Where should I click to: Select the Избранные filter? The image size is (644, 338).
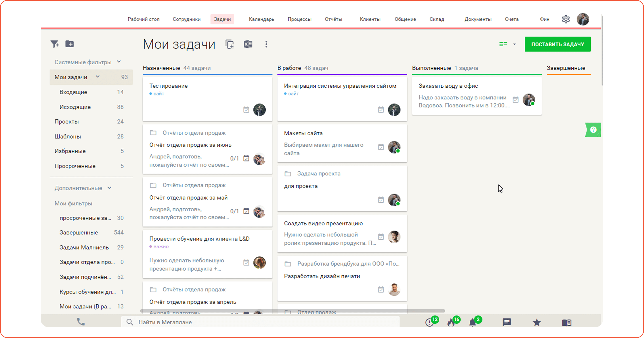[91, 151]
